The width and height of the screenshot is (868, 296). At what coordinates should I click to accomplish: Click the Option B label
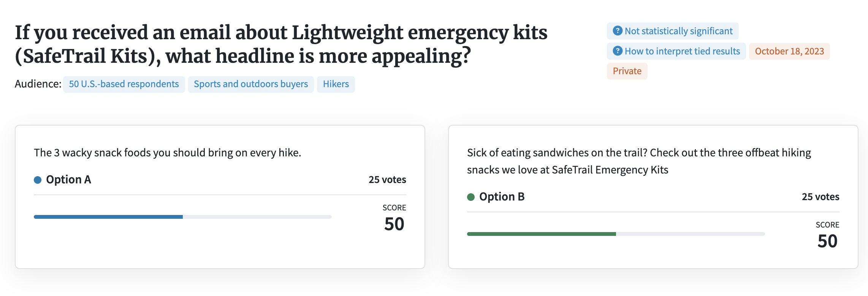coord(502,197)
